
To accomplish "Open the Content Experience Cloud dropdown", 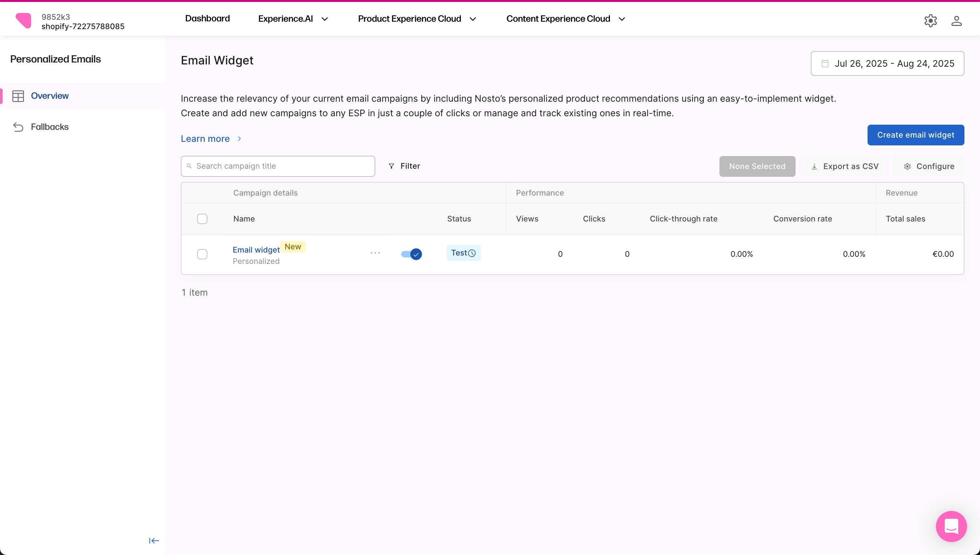I will click(x=565, y=19).
